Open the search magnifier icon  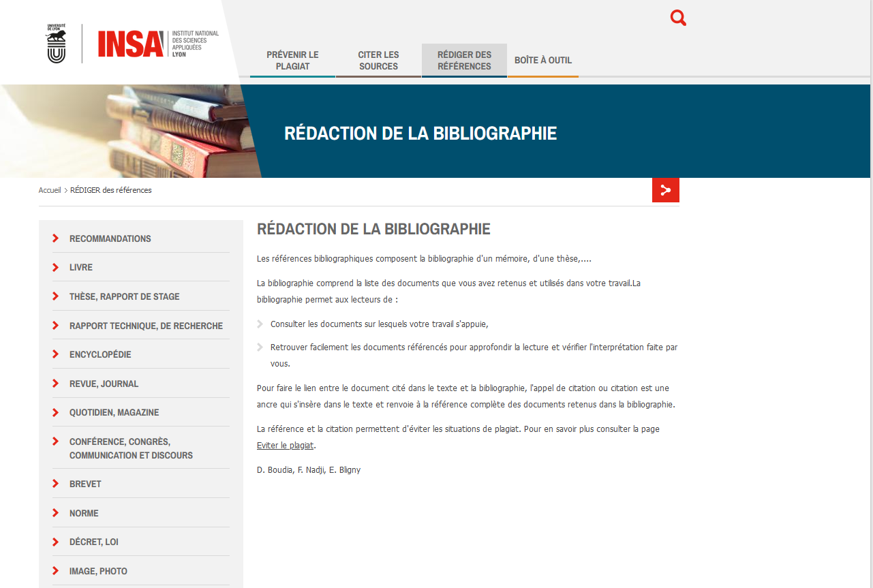coord(678,18)
